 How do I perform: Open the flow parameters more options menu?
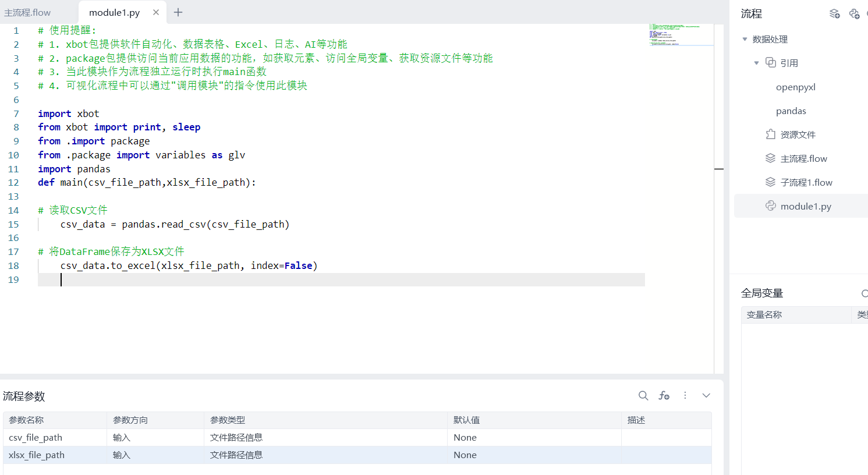tap(685, 396)
